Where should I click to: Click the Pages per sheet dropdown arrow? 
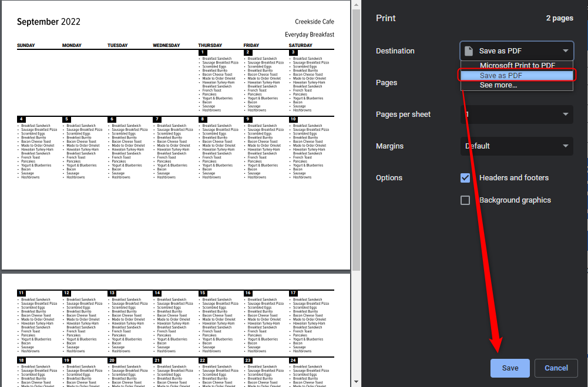click(565, 115)
